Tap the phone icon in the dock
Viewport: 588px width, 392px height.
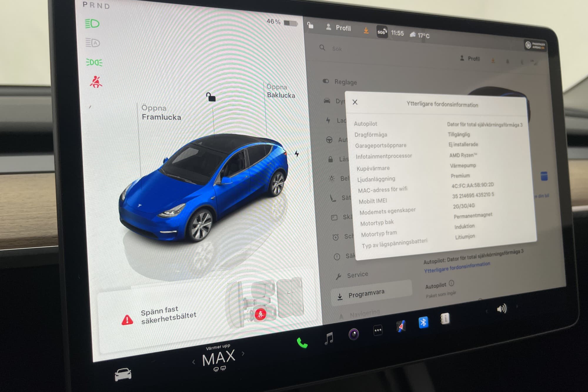[x=302, y=343]
